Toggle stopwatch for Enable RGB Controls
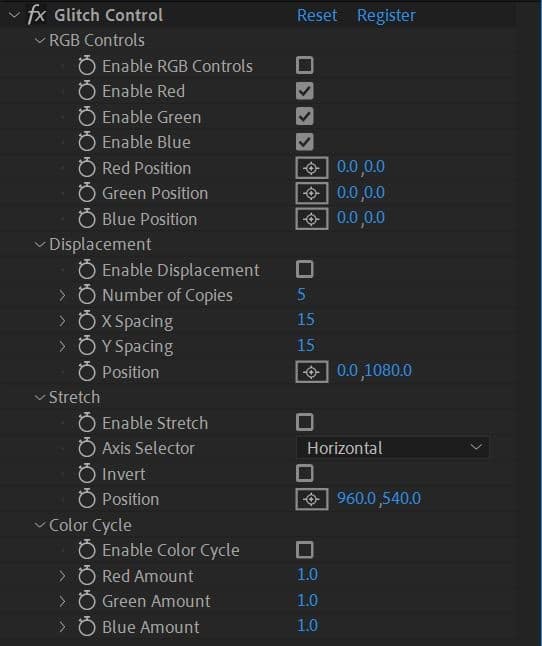 click(x=86, y=66)
